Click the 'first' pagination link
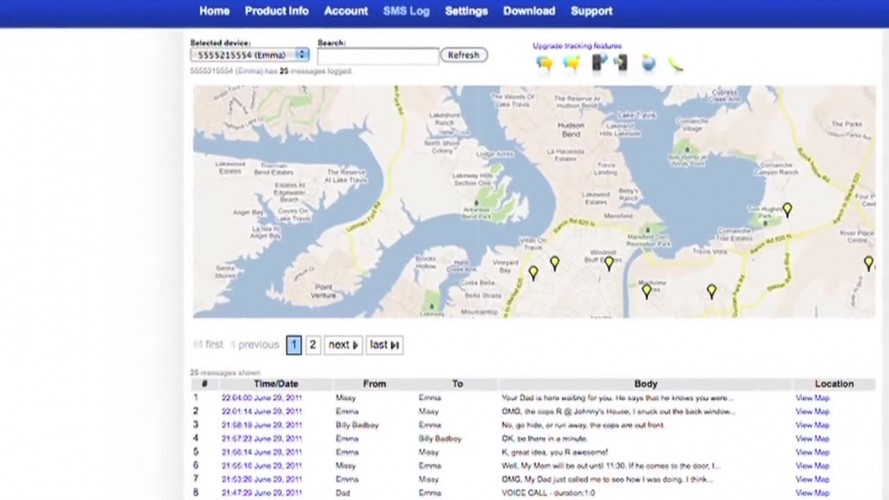 (209, 345)
